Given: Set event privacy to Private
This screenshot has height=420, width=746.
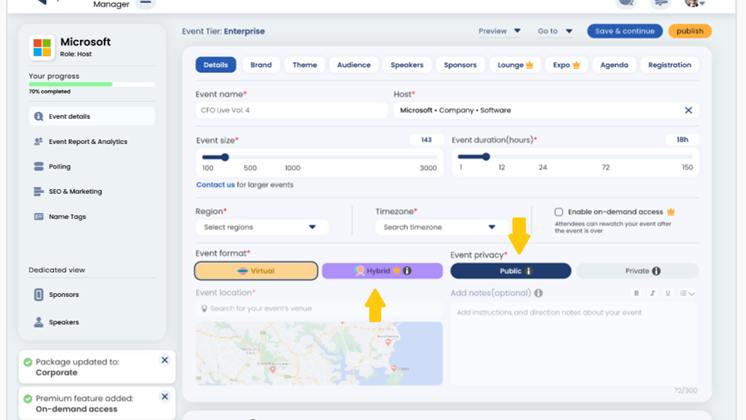Looking at the screenshot, I should coord(638,271).
